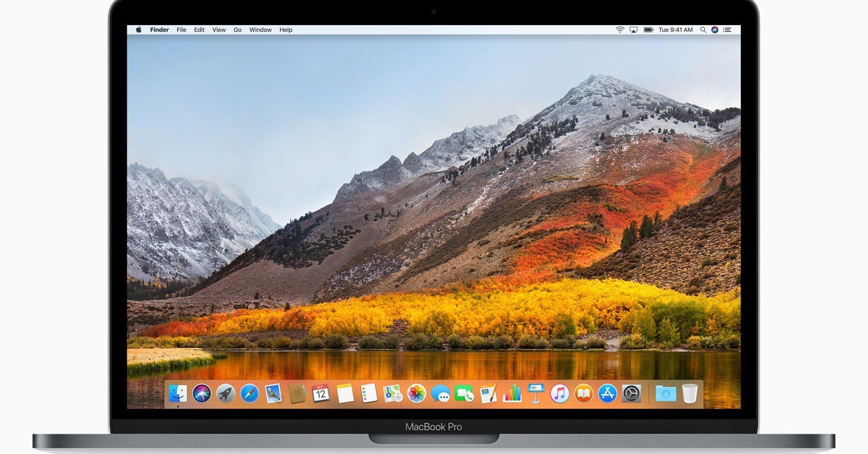
Task: Open the File menu
Action: (181, 30)
